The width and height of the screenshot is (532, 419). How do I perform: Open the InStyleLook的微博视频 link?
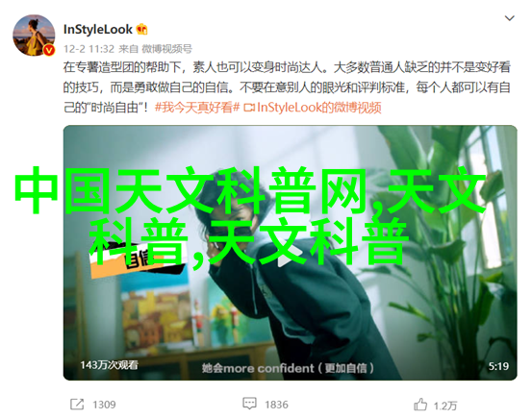[x=319, y=108]
